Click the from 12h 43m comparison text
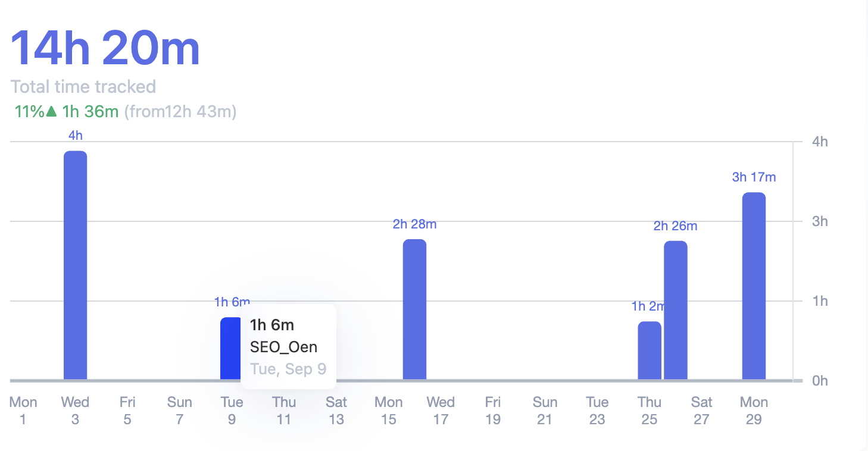This screenshot has width=868, height=451. [180, 111]
